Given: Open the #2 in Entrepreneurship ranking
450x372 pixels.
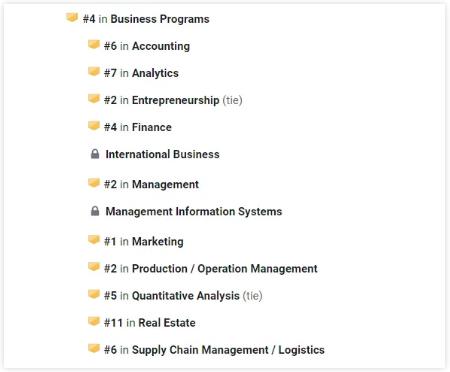Looking at the screenshot, I should (173, 100).
